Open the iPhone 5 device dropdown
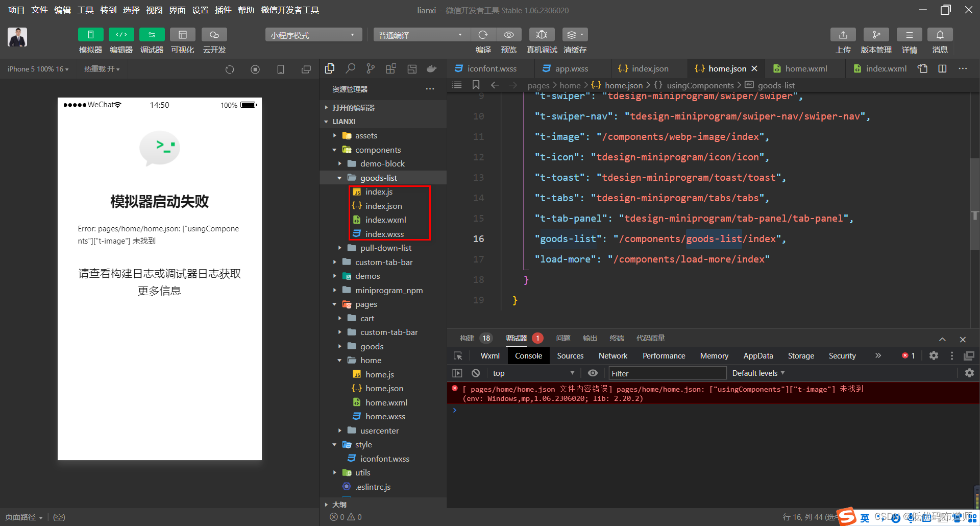980x526 pixels. click(x=38, y=69)
